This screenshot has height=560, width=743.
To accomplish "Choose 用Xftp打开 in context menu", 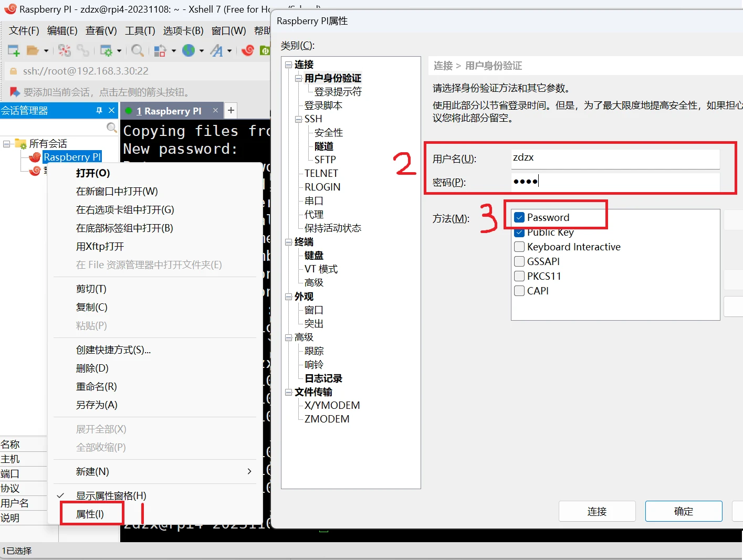I will [x=155, y=246].
